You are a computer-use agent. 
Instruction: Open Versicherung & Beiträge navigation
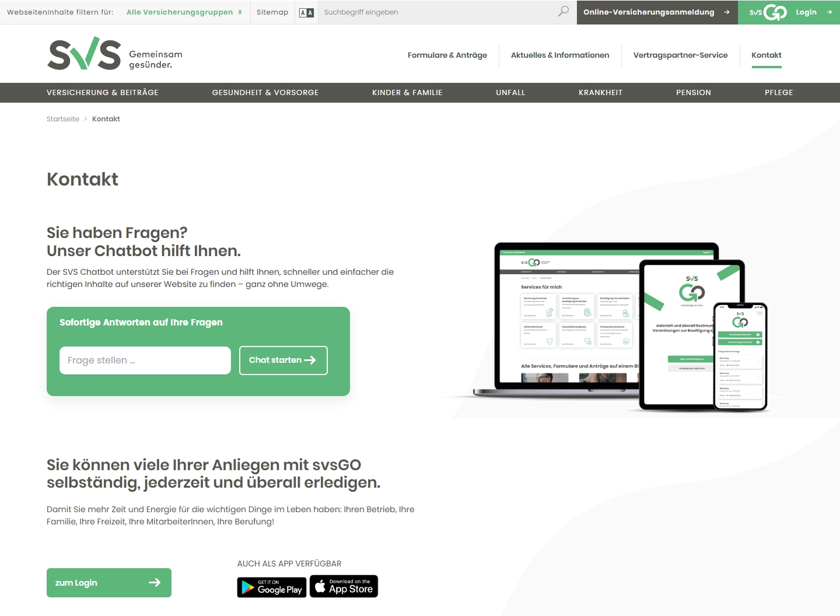(x=103, y=93)
